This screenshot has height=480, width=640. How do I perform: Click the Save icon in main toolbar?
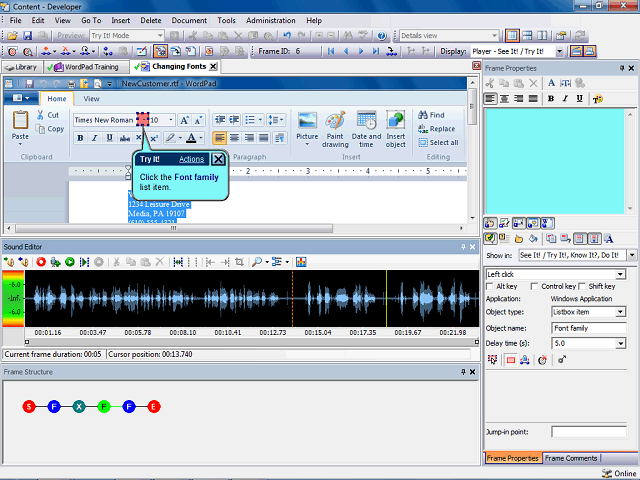pos(27,36)
